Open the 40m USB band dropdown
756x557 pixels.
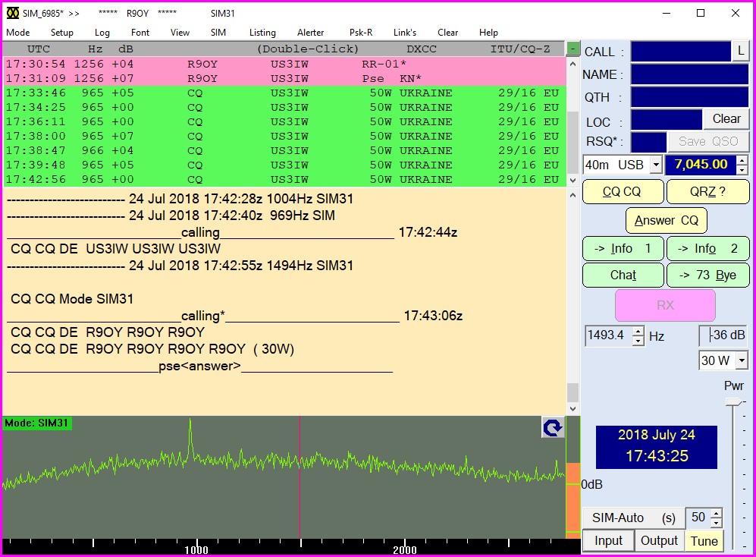click(656, 165)
